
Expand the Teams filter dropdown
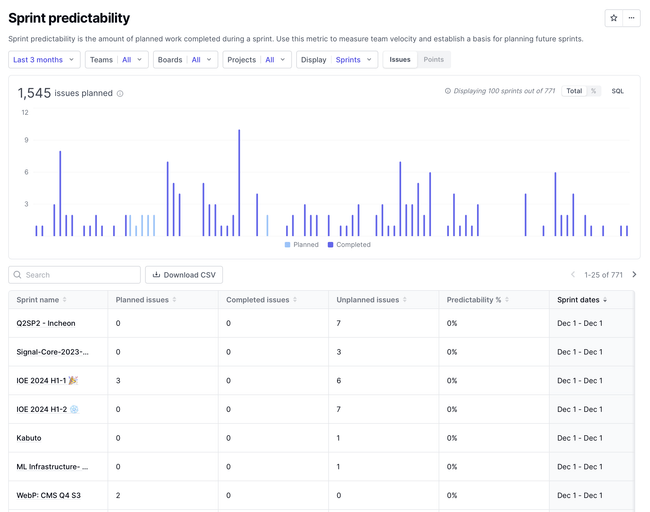(x=116, y=60)
